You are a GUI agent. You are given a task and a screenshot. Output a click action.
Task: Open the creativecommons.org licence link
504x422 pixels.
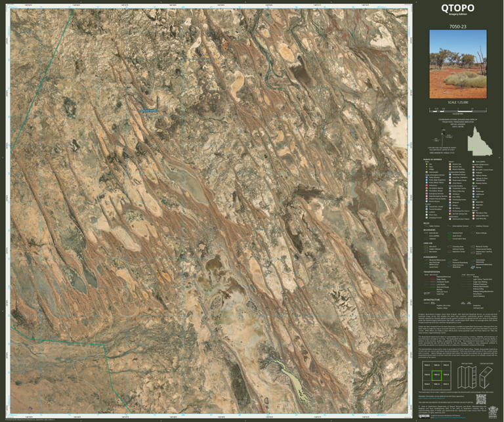pos(450,417)
